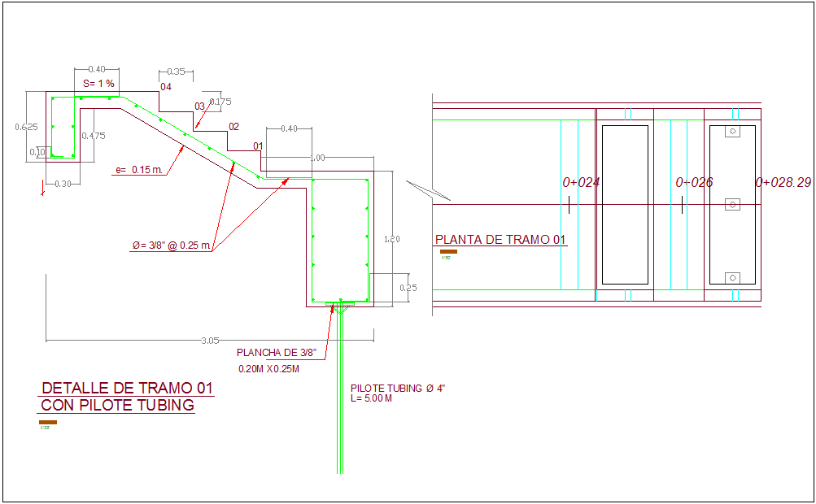Select the step label 01

point(259,145)
